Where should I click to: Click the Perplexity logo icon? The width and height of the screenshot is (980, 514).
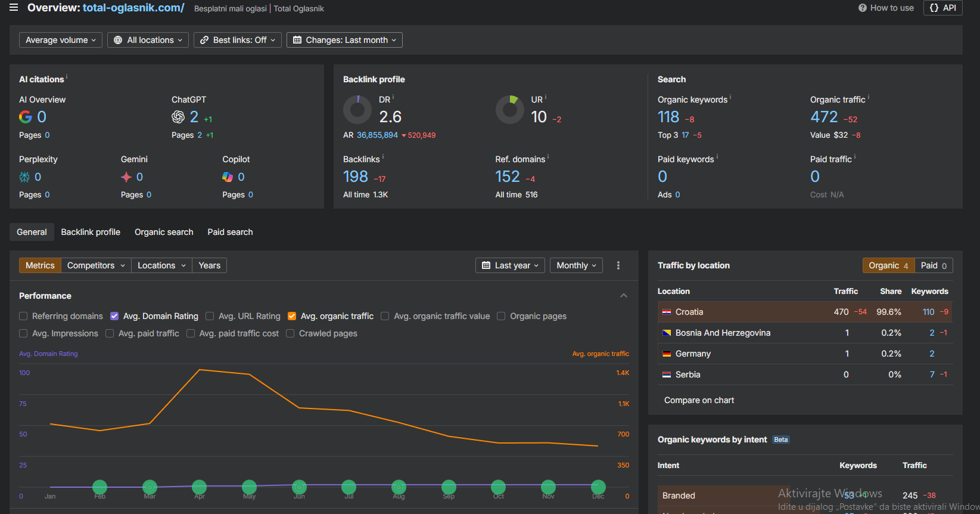click(24, 177)
